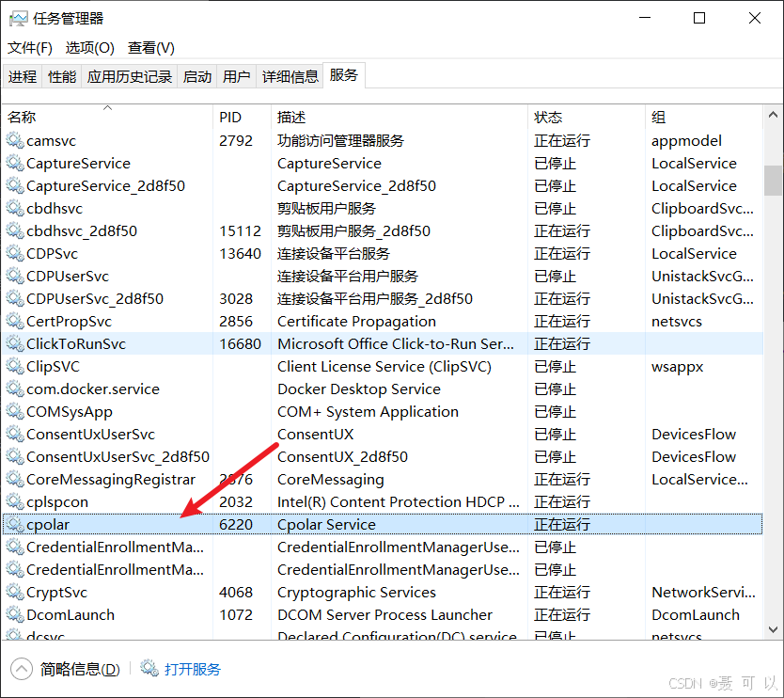The width and height of the screenshot is (784, 698).
Task: Click the service icon next to CaptureService_2d8f50
Action: pyautogui.click(x=15, y=185)
